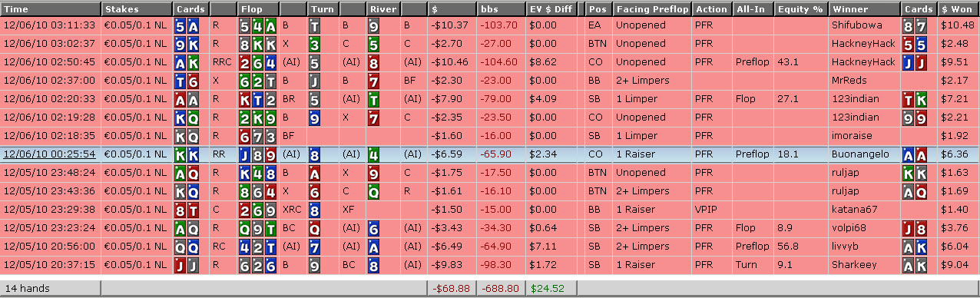Image resolution: width=980 pixels, height=298 pixels.
Task: Sort by the $ Won column header
Action: [x=958, y=9]
